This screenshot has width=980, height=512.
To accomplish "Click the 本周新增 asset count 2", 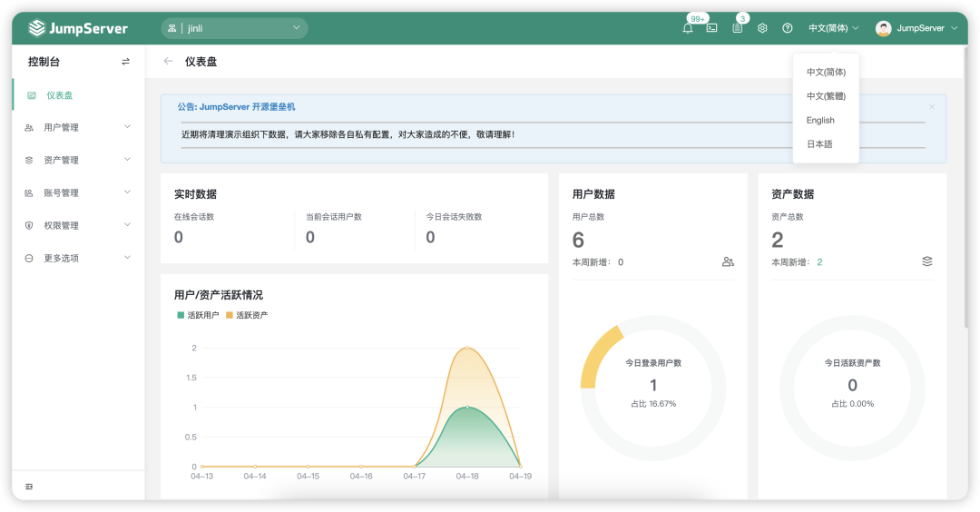I will 819,262.
